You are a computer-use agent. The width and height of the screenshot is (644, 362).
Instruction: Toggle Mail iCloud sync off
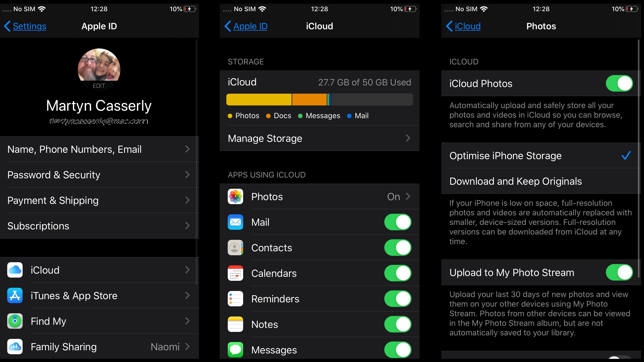397,222
